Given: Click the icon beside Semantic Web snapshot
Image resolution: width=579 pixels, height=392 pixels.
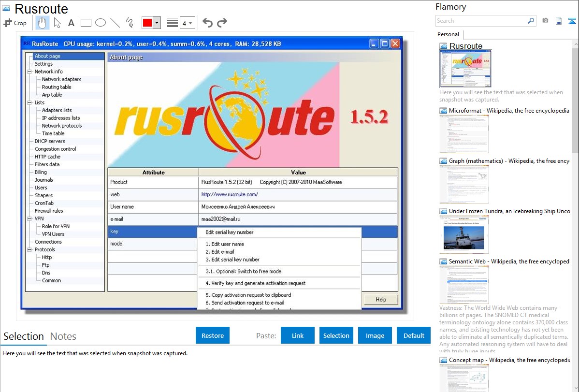Looking at the screenshot, I should 443,261.
